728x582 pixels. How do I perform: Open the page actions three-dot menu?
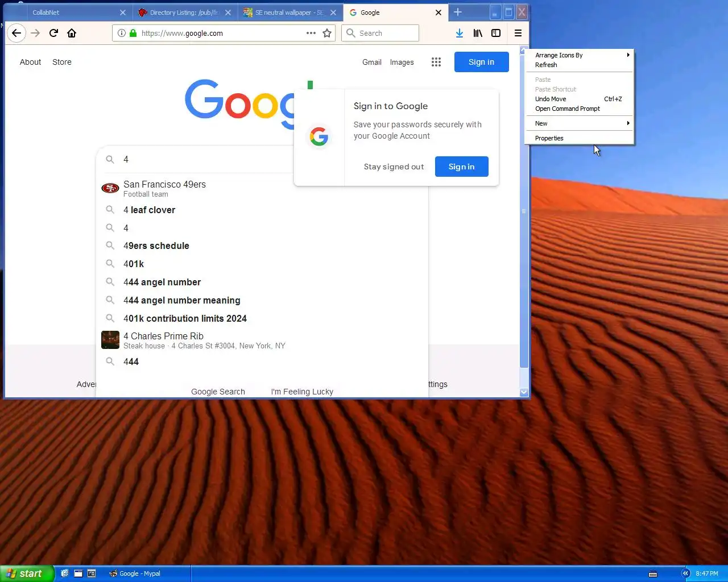coord(311,33)
